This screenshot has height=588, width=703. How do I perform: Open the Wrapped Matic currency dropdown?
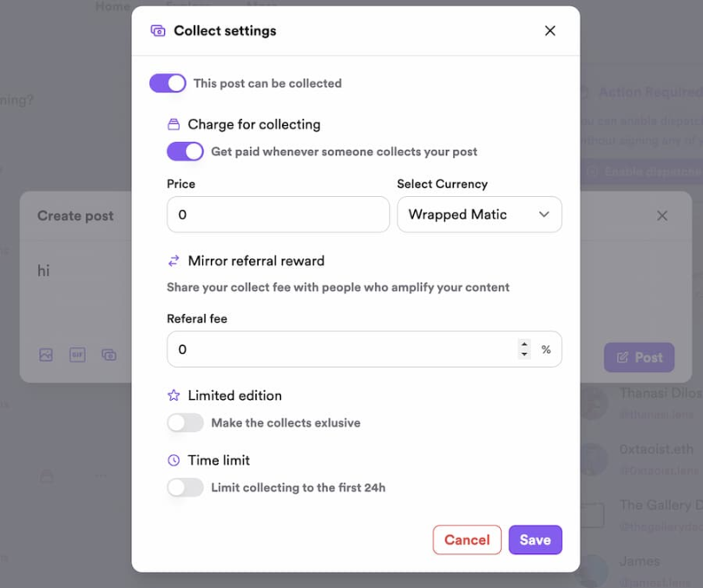(x=479, y=214)
